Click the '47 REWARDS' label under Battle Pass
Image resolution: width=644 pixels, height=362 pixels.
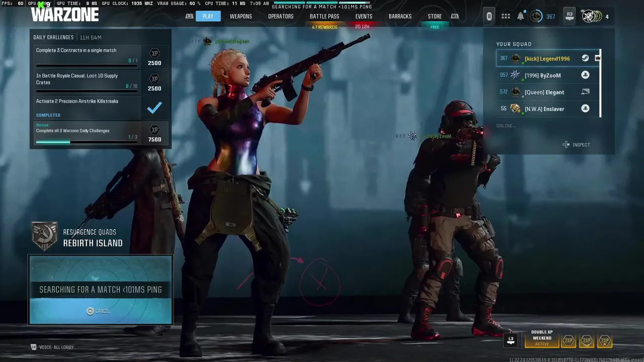[x=325, y=27]
